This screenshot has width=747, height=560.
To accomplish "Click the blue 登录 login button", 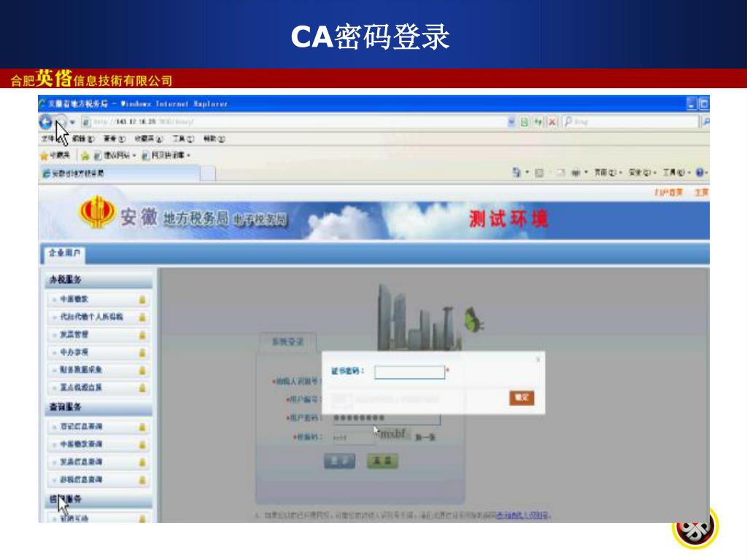I will (x=340, y=461).
